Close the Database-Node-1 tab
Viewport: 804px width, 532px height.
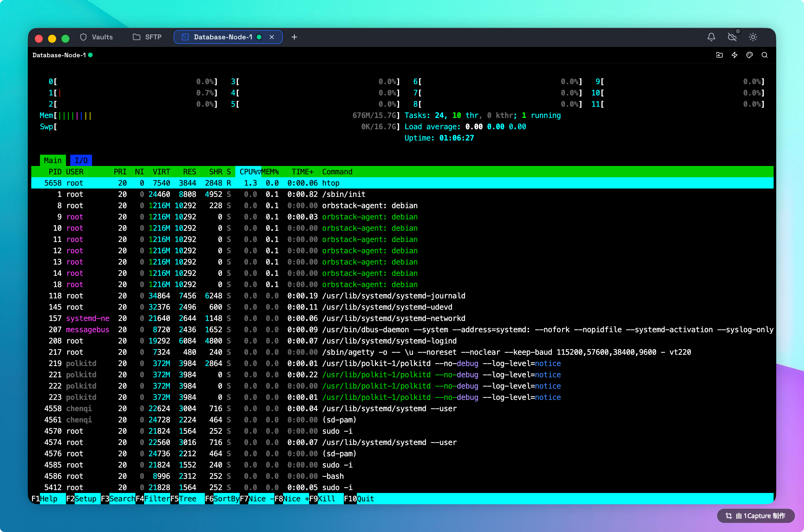point(272,37)
